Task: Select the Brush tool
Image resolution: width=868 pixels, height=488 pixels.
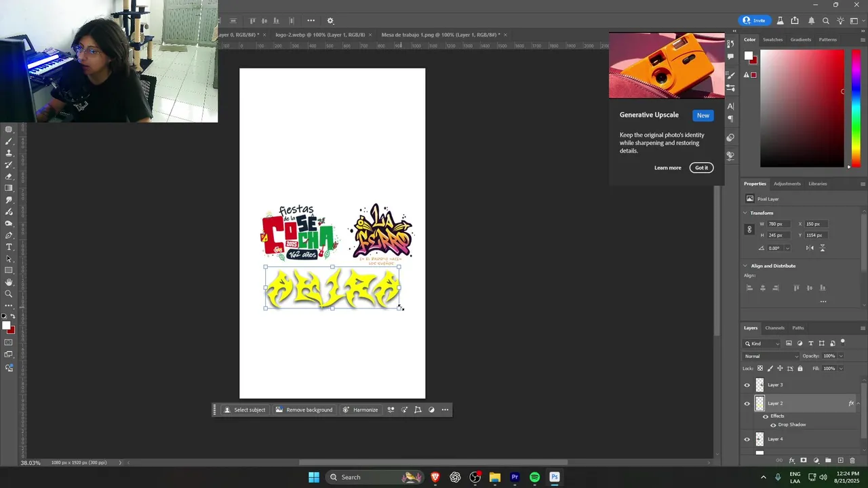Action: [9, 141]
